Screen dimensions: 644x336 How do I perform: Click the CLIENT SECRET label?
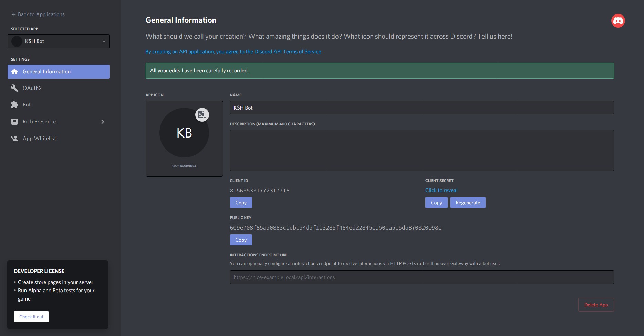tap(439, 181)
